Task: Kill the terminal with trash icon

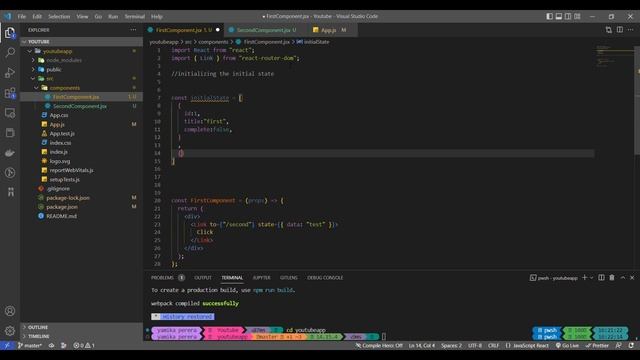Action: pyautogui.click(x=612, y=278)
